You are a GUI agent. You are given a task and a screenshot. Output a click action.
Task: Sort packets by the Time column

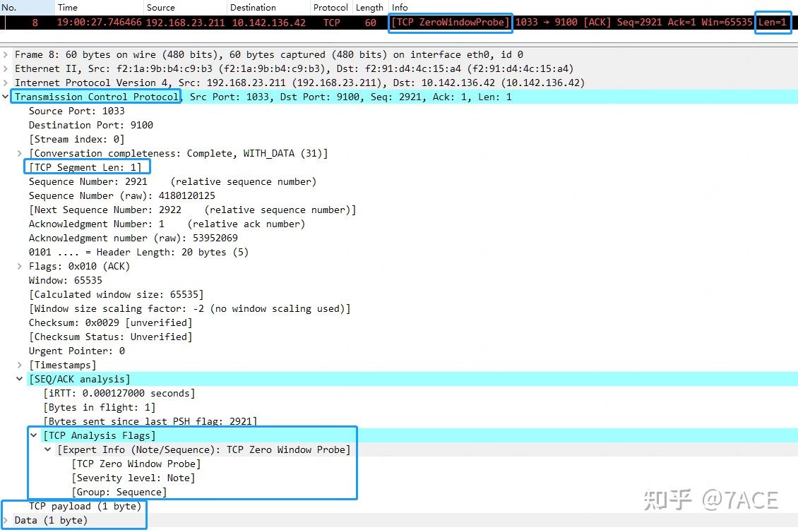click(67, 7)
